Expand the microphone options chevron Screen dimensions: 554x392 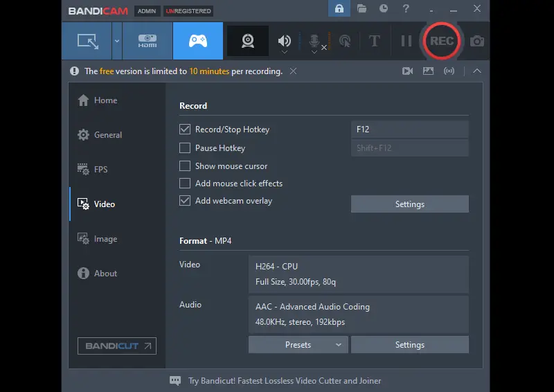[314, 52]
